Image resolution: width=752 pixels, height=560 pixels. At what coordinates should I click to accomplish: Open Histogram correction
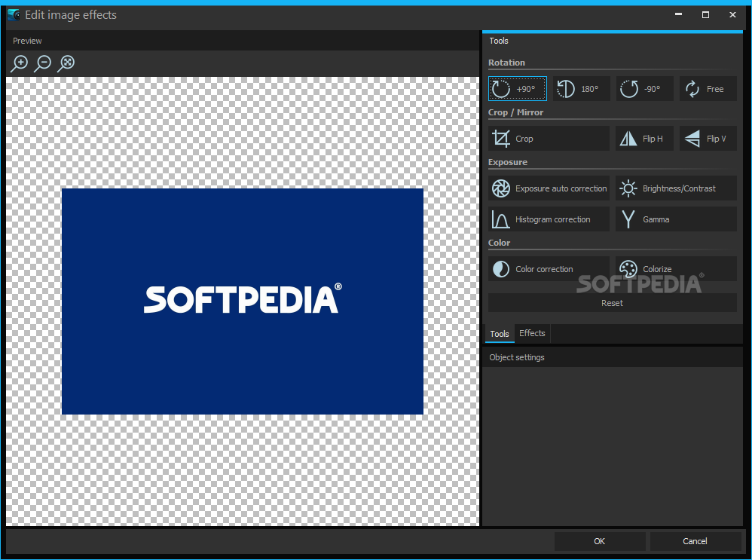click(549, 219)
